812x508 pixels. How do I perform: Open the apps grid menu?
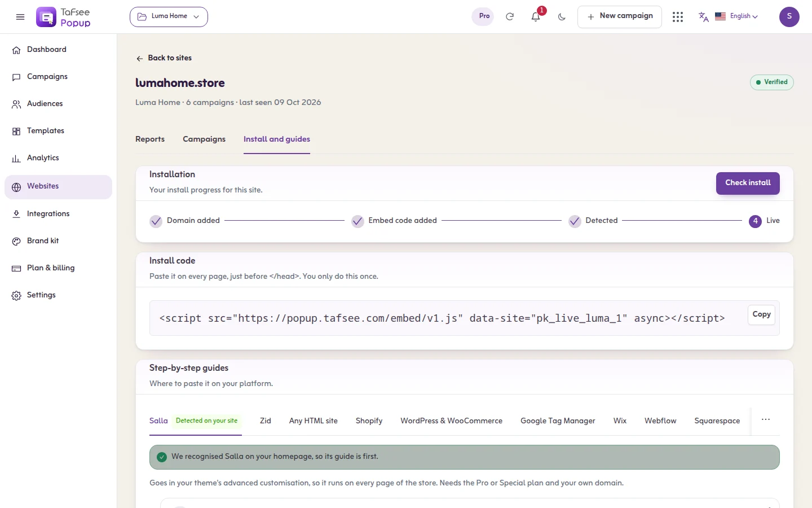(678, 17)
